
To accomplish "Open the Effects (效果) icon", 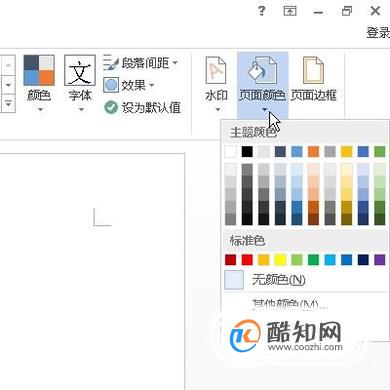I will pyautogui.click(x=111, y=85).
